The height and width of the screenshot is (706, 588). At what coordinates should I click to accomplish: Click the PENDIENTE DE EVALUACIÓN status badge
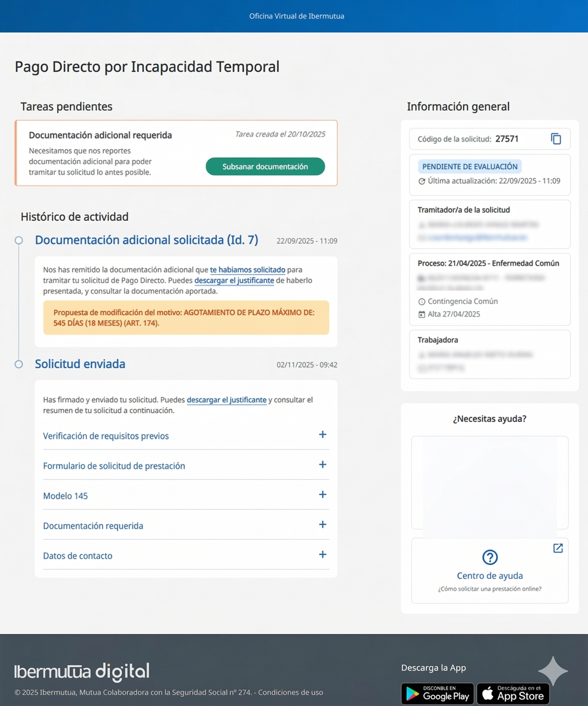click(470, 167)
